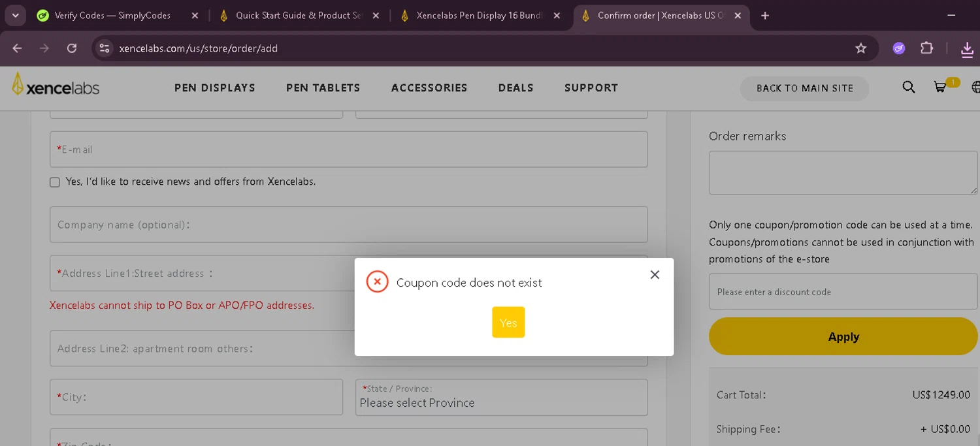The image size is (980, 446).
Task: Open the PEN DISPLAYS menu
Action: (x=215, y=88)
